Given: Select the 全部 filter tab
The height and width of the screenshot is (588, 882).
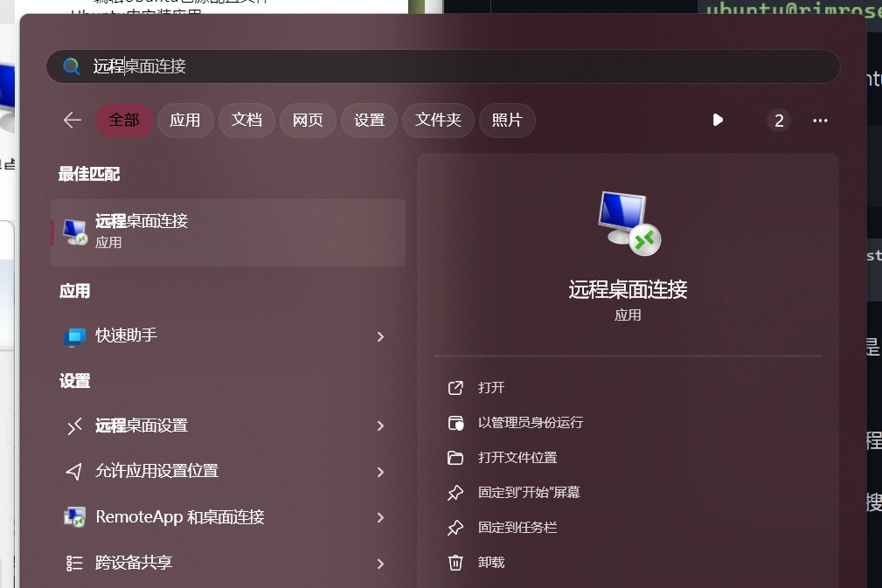Looking at the screenshot, I should coord(124,121).
